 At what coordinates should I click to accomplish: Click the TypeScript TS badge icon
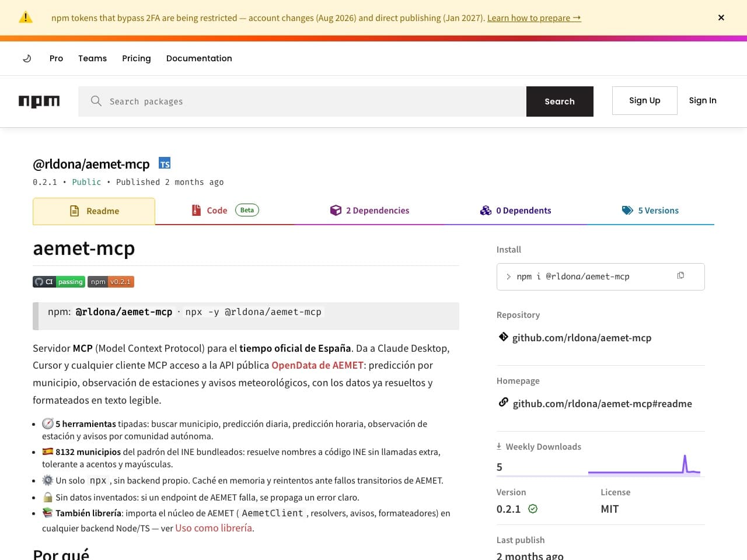pos(165,163)
